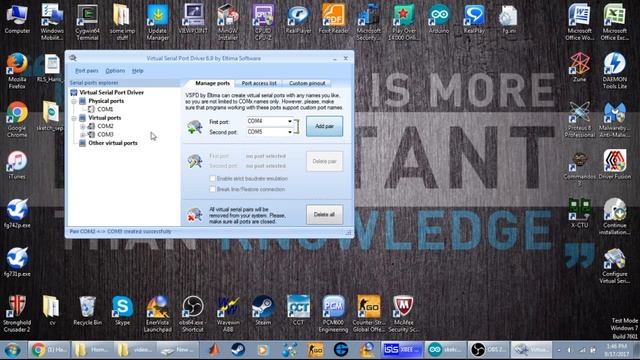The image size is (640, 360).
Task: Open the Stronghold Crusader 2 icon
Action: 17,314
